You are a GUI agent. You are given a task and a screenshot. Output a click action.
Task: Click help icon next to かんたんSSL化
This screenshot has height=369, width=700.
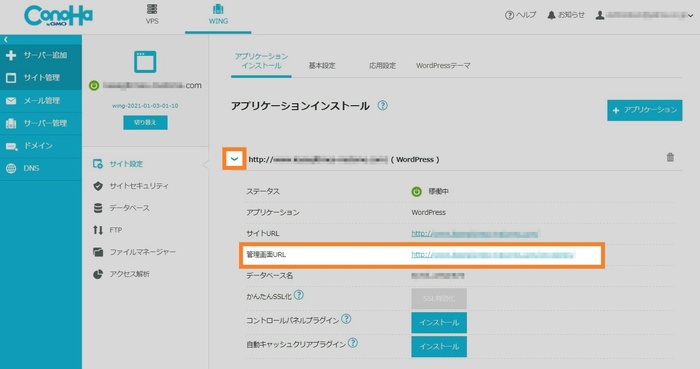point(299,295)
